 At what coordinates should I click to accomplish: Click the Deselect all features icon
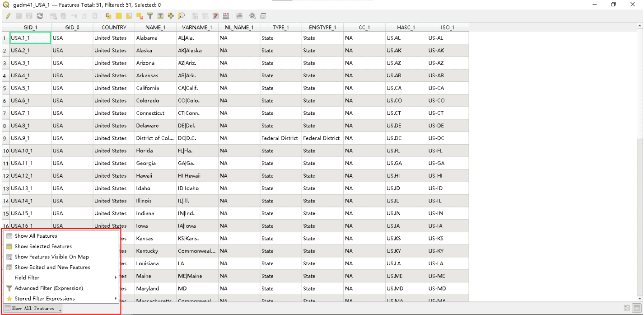140,16
